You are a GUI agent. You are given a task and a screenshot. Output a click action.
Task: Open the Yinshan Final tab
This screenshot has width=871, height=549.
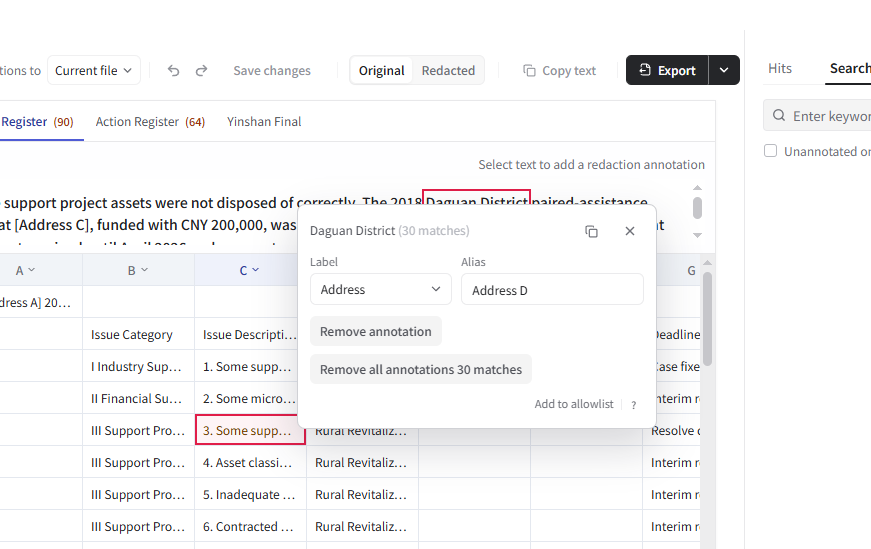pyautogui.click(x=264, y=122)
